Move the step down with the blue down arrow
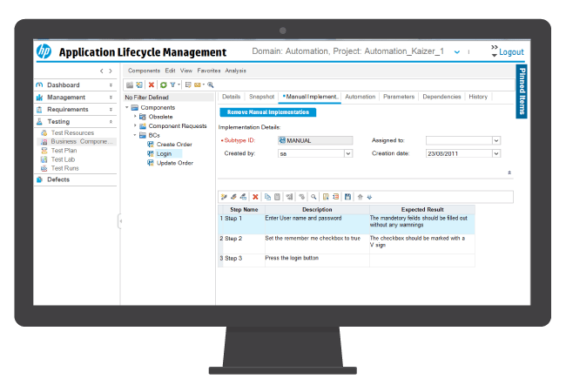Viewport: 566px width, 392px height. 369,197
